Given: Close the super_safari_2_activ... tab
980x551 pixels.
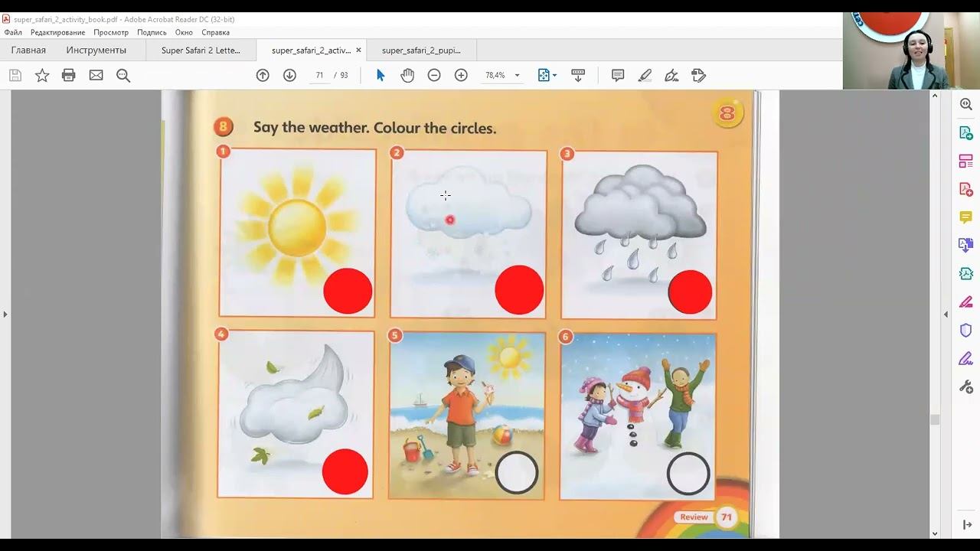Looking at the screenshot, I should pyautogui.click(x=358, y=50).
